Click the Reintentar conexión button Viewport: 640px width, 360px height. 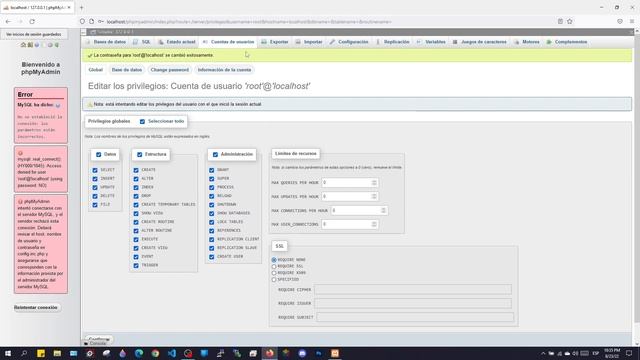(37, 307)
